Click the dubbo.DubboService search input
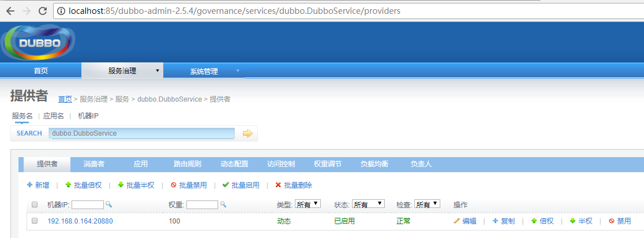The height and width of the screenshot is (238, 644). tap(142, 133)
